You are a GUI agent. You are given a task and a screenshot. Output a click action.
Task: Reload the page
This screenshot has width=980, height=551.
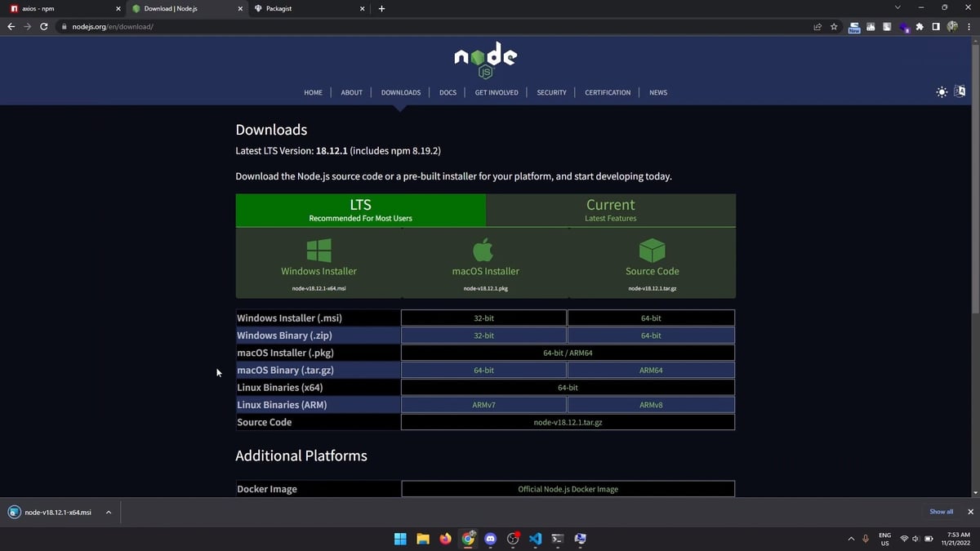(43, 26)
